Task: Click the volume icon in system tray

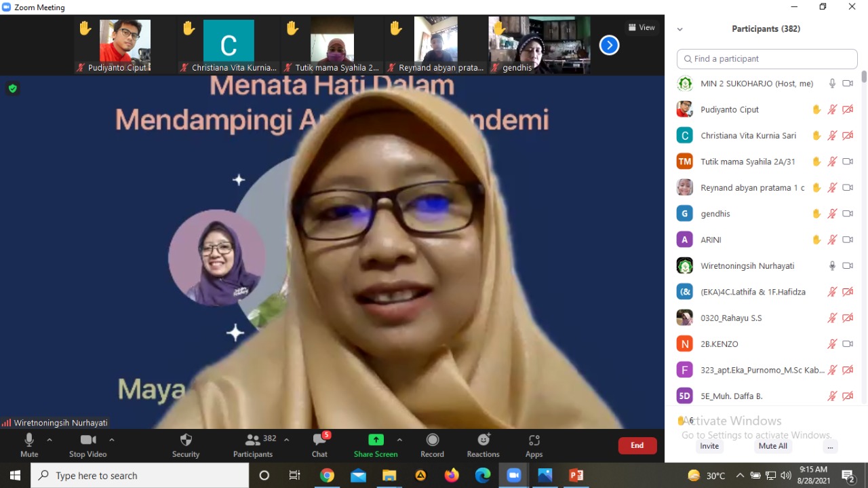Action: point(786,475)
